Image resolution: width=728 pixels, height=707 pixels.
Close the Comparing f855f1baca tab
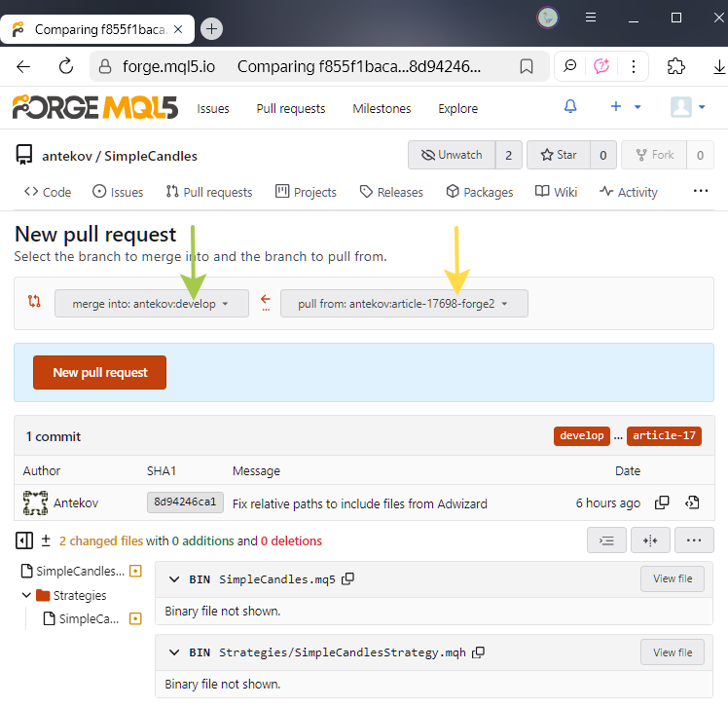point(178,29)
